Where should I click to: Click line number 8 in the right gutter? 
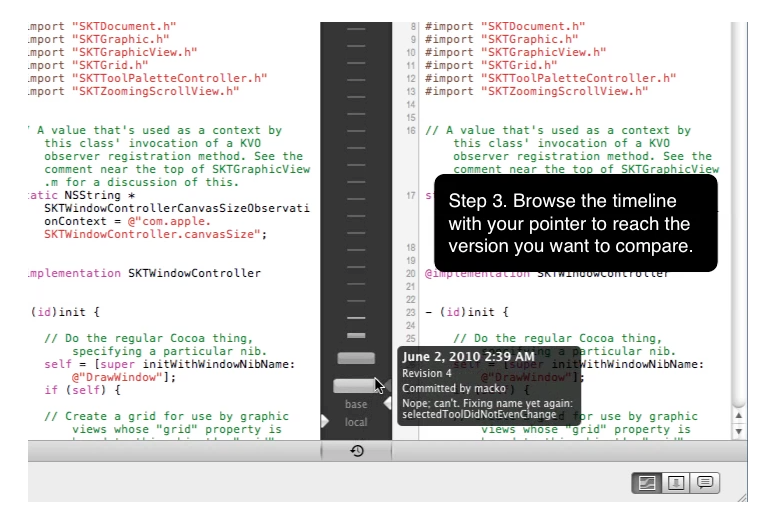point(413,27)
